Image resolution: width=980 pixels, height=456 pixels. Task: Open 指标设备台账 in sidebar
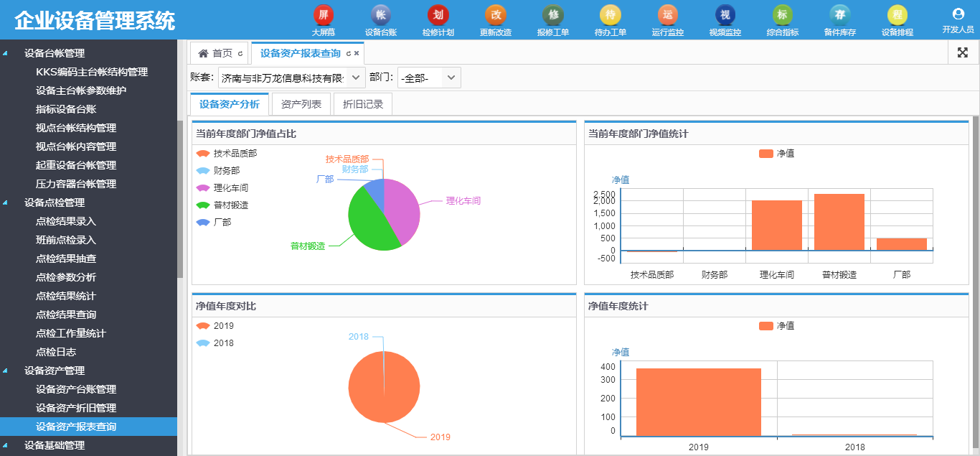tap(66, 109)
